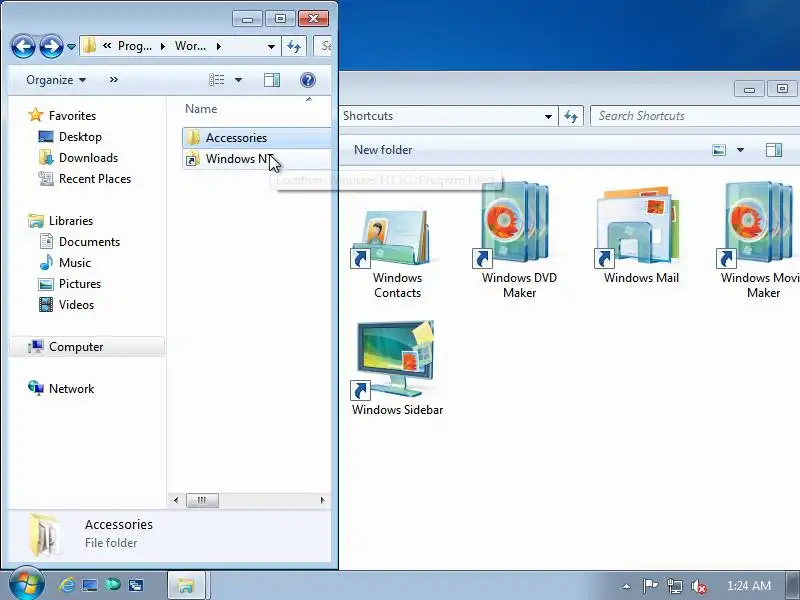Click the Prog... breadcrumb in address bar

[x=135, y=46]
